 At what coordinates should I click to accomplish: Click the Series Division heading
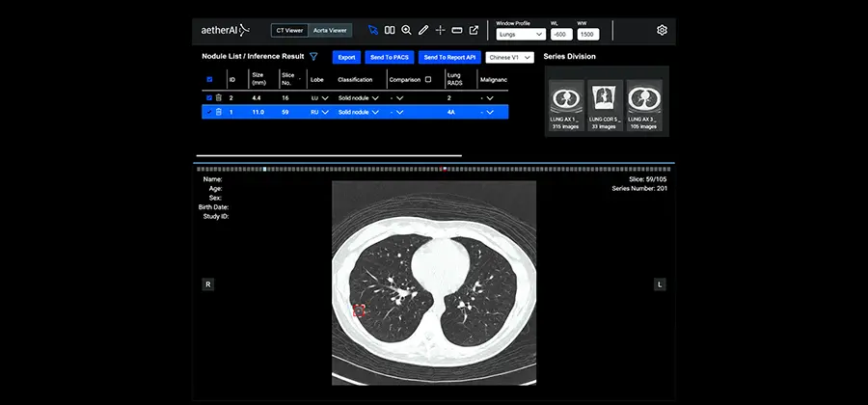click(x=570, y=57)
